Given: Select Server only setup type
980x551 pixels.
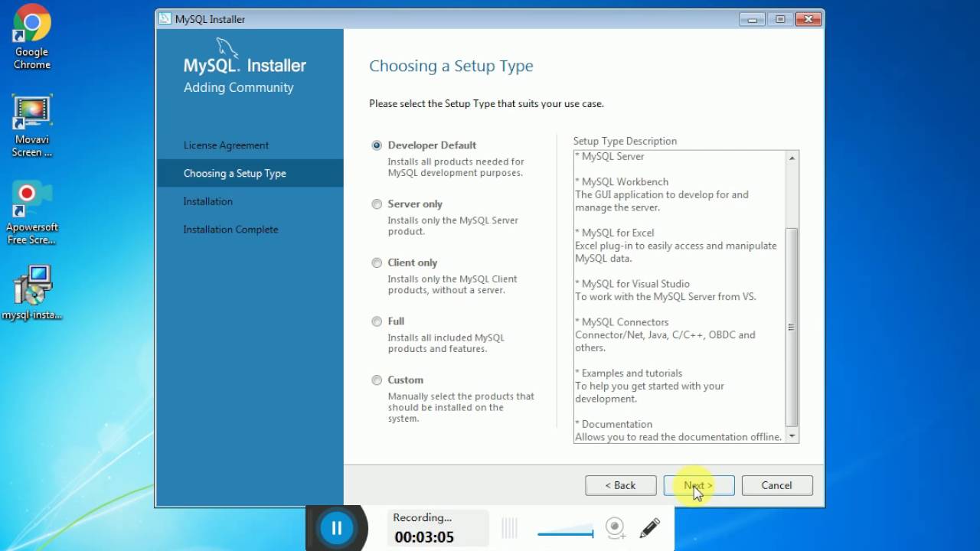Looking at the screenshot, I should click(377, 204).
